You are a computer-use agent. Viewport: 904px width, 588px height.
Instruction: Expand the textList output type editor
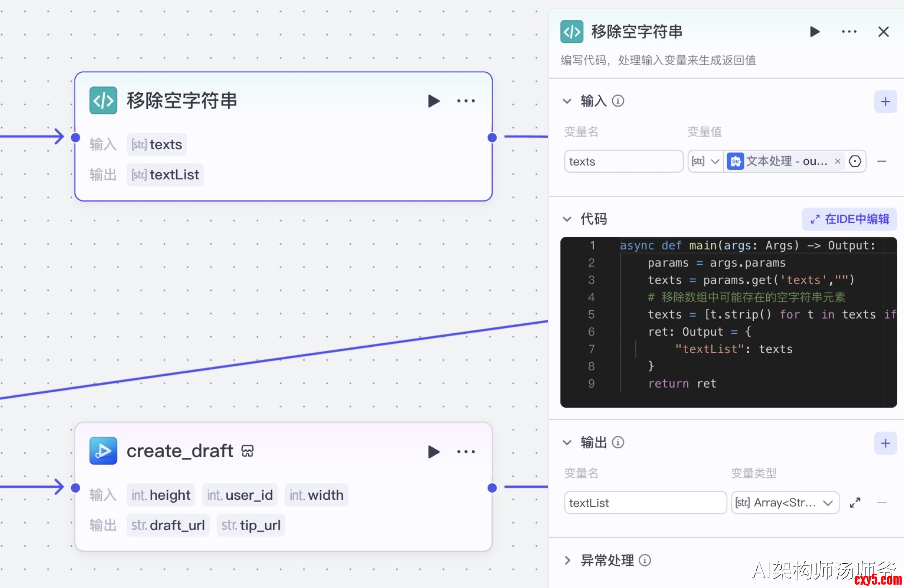point(855,503)
